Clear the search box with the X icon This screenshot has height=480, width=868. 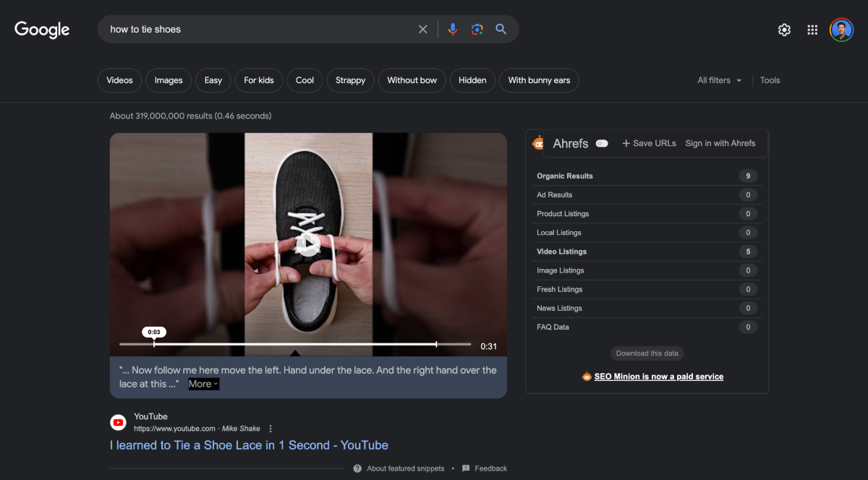click(423, 30)
